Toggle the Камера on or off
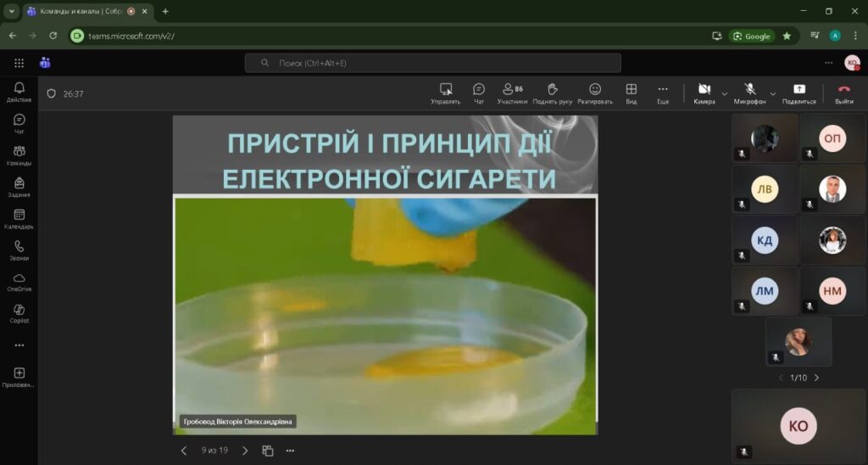Screen dimensions: 868x465 click(704, 92)
